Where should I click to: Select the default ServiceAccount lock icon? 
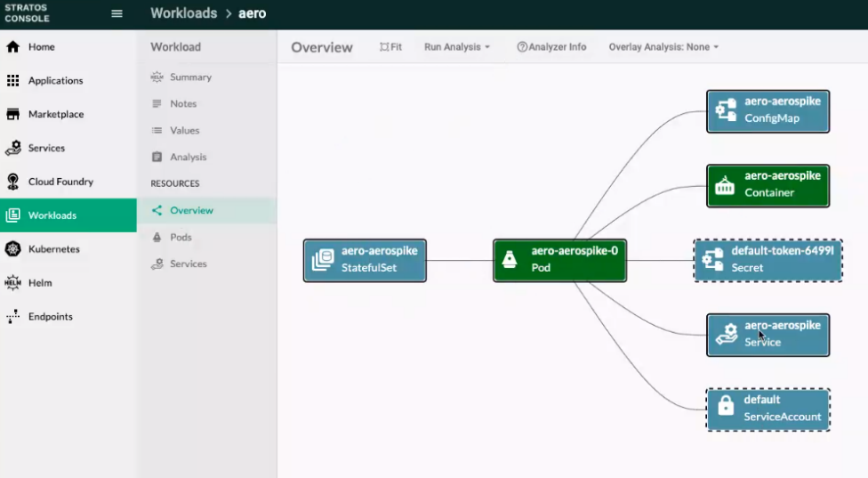pos(726,409)
